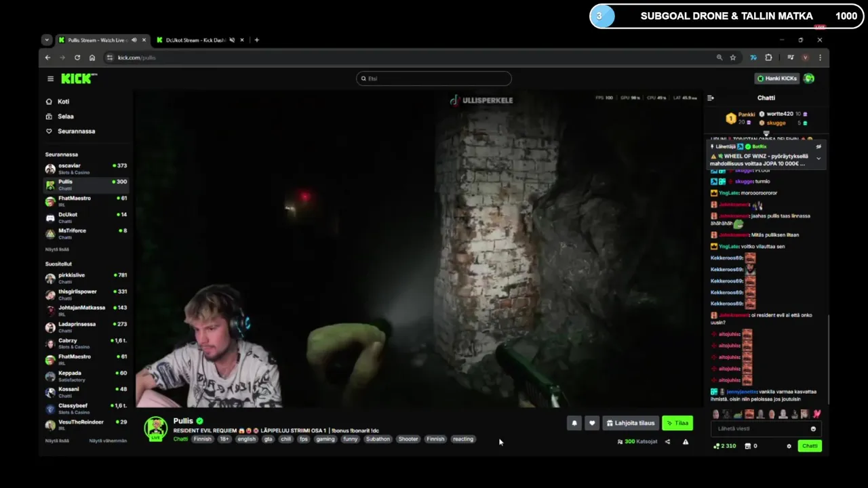Toggle follow heart for Pullis
Viewport: 868px width, 488px height.
pyautogui.click(x=592, y=423)
